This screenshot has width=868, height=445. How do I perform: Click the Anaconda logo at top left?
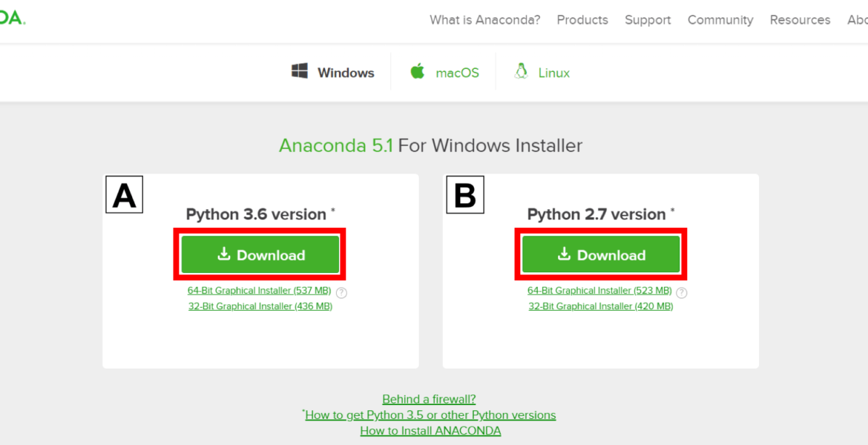tap(12, 18)
